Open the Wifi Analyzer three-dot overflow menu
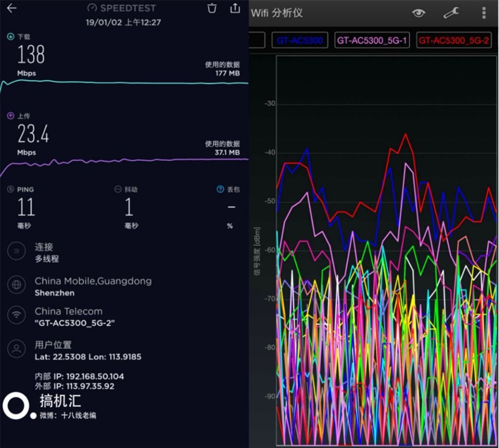This screenshot has width=499, height=448. coord(484,13)
